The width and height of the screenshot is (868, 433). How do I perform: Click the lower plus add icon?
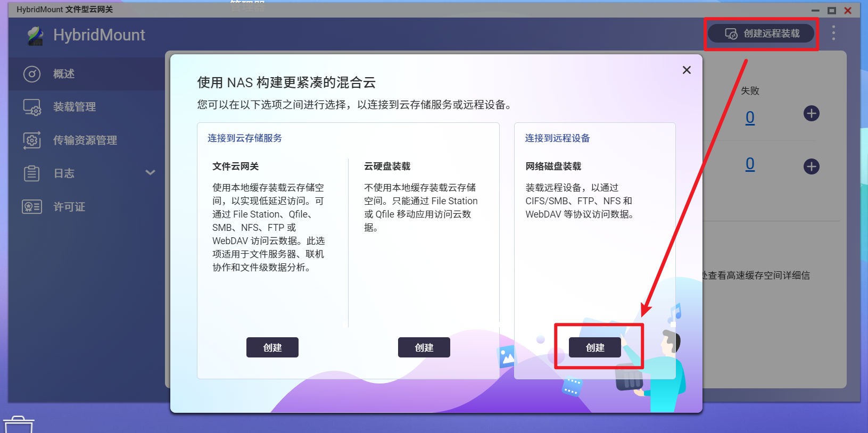point(811,166)
